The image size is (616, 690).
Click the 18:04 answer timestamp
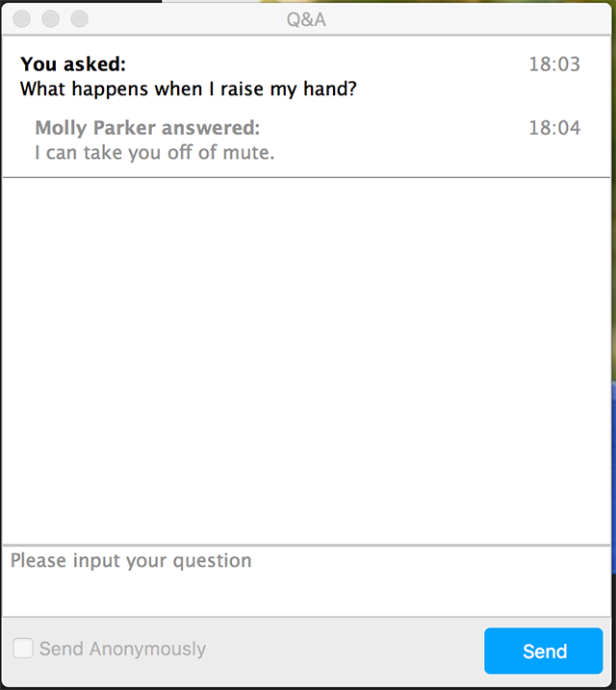click(554, 128)
